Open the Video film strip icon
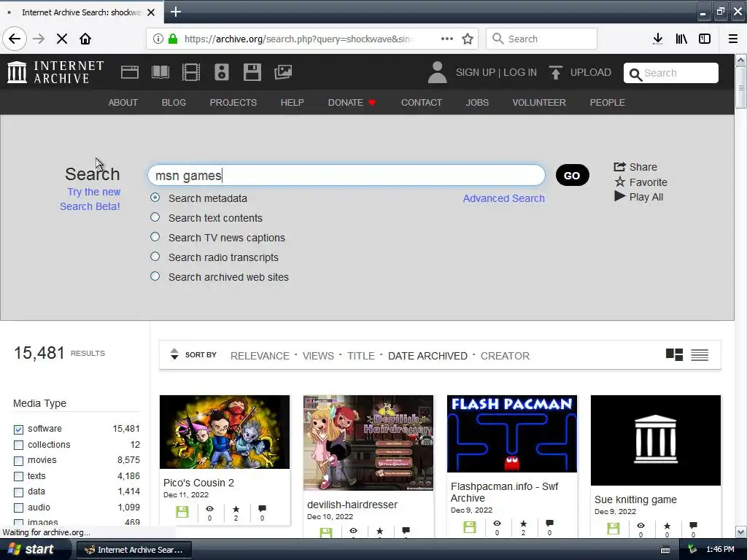 coord(191,72)
